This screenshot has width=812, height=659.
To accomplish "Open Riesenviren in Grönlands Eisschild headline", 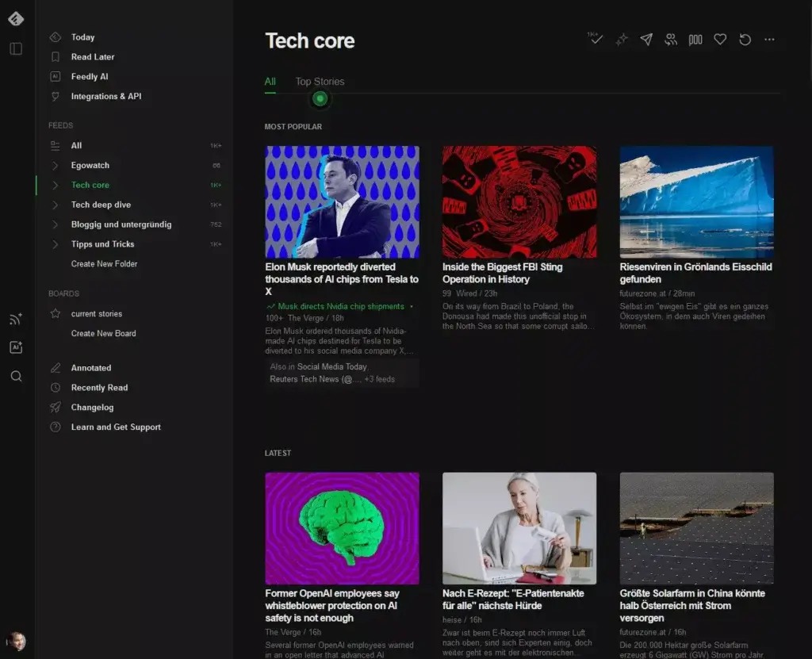I will 695,273.
